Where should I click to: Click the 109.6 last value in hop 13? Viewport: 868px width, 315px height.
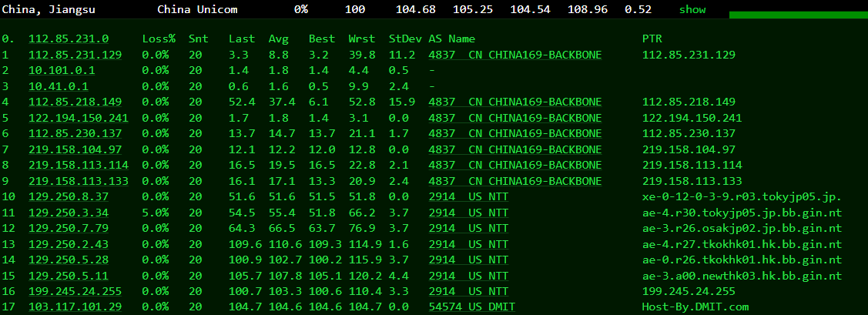[x=245, y=244]
